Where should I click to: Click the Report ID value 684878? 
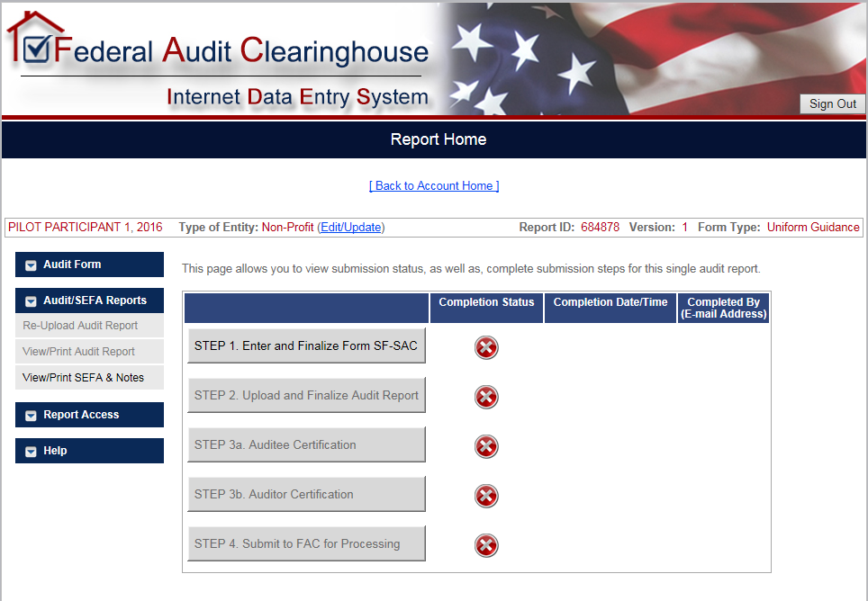coord(600,228)
